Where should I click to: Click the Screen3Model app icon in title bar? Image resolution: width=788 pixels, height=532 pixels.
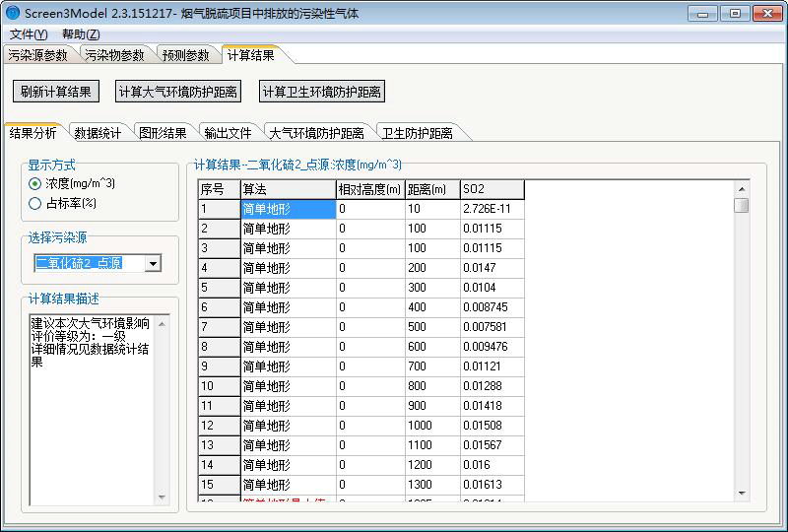(12, 13)
